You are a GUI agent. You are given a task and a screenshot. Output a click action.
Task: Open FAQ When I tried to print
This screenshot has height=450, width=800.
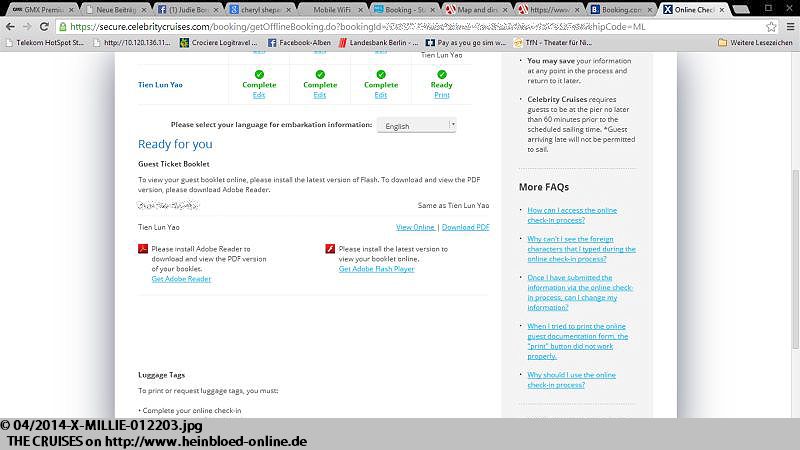pos(578,341)
